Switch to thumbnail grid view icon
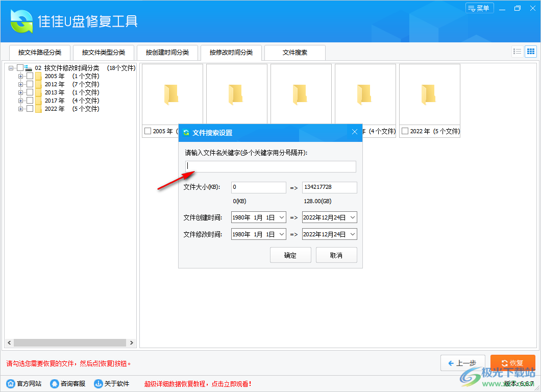The image size is (541, 392). click(x=531, y=52)
